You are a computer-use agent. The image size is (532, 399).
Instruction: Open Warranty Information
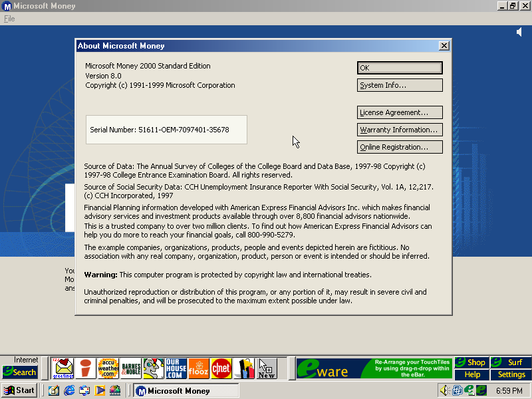pyautogui.click(x=400, y=130)
